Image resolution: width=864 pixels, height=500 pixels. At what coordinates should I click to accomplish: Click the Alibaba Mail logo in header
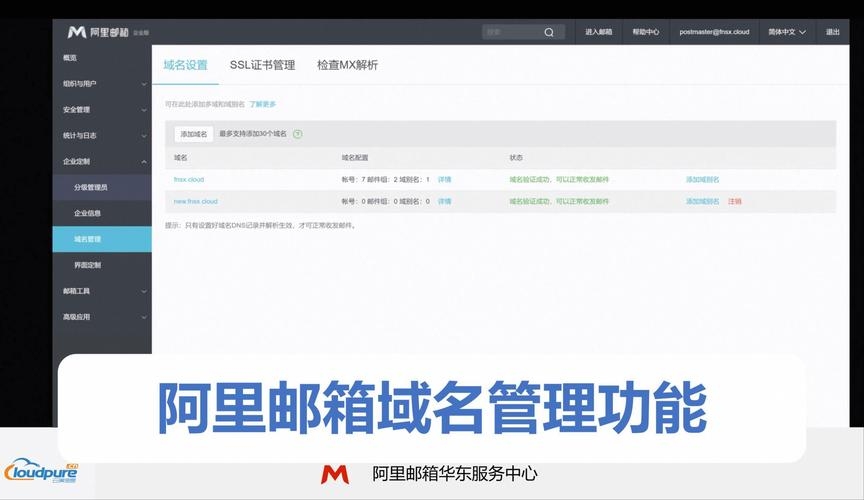(x=107, y=33)
